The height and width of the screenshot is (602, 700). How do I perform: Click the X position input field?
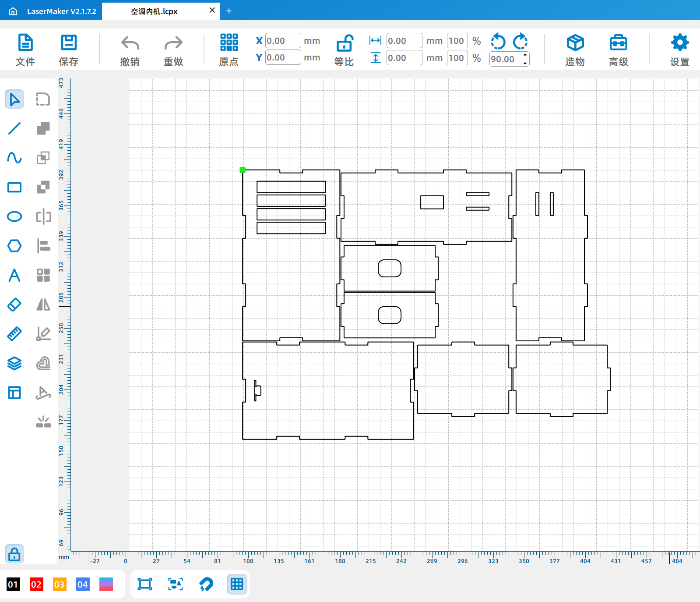click(x=283, y=41)
